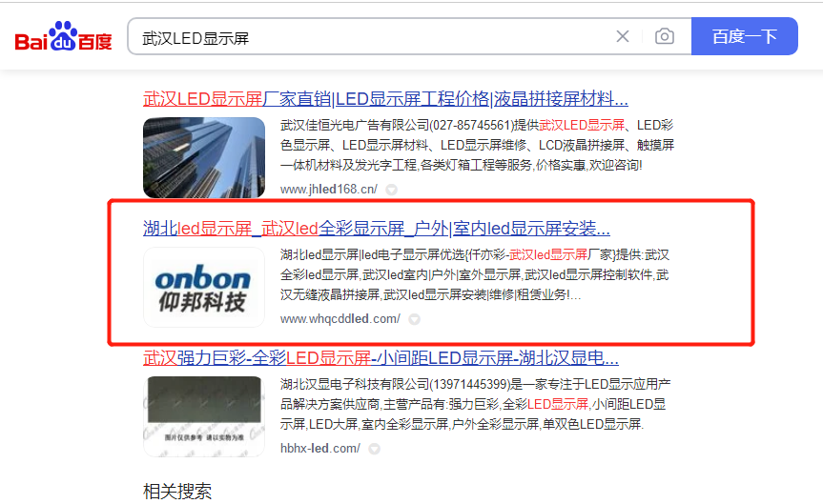Click the 相关搜索 heading

point(177,492)
